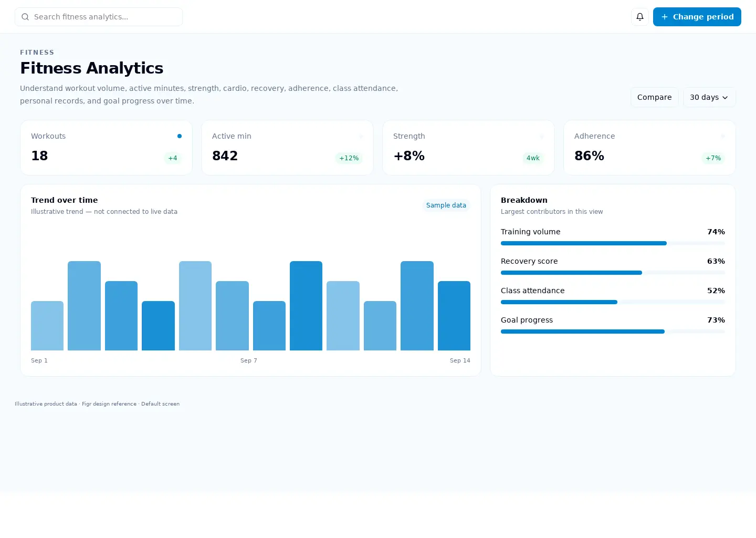Click the 86% adherence value
The height and width of the screenshot is (538, 756).
(589, 156)
